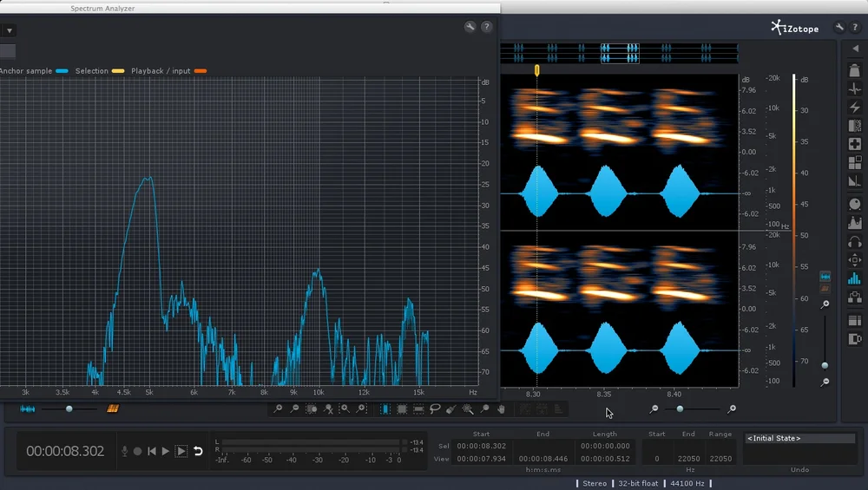Open Spectrum Analyzer help question mark
This screenshot has width=868, height=490.
[x=487, y=27]
